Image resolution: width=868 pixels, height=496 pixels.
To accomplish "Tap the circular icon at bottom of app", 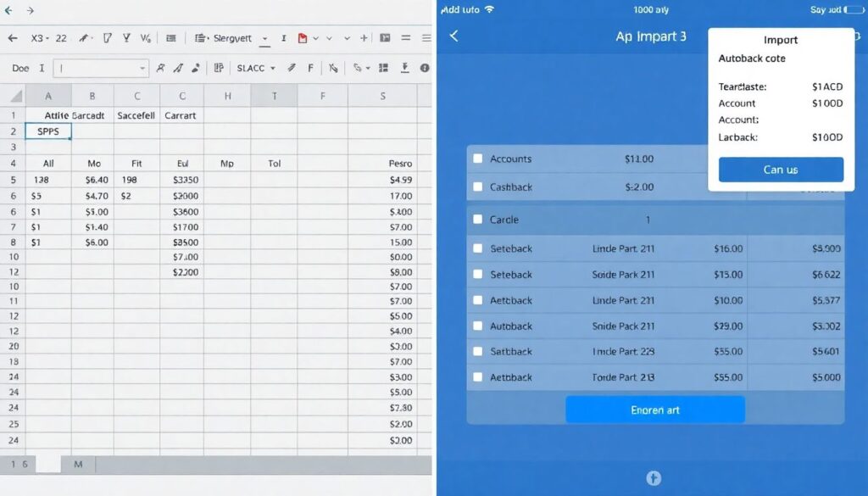I will (x=653, y=478).
